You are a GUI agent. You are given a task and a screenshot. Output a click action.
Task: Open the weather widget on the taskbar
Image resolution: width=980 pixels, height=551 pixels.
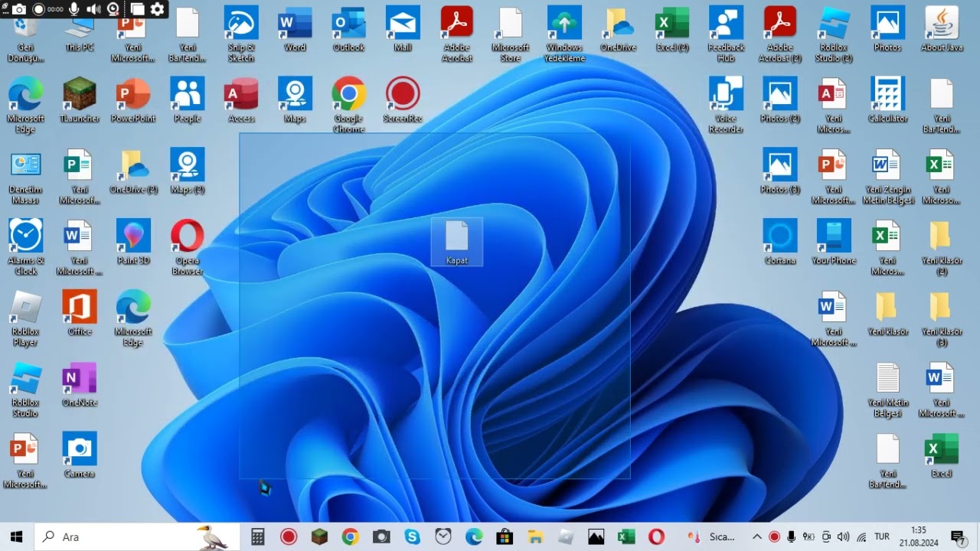click(x=712, y=537)
